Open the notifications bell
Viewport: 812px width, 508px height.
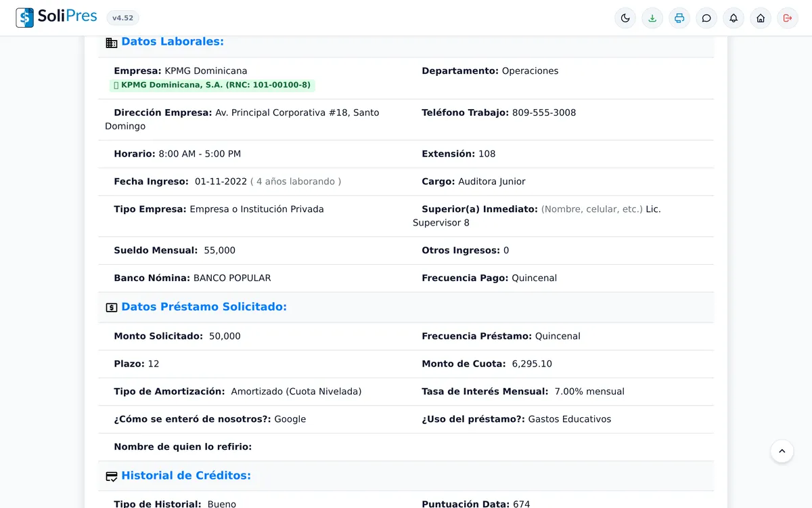pos(734,18)
